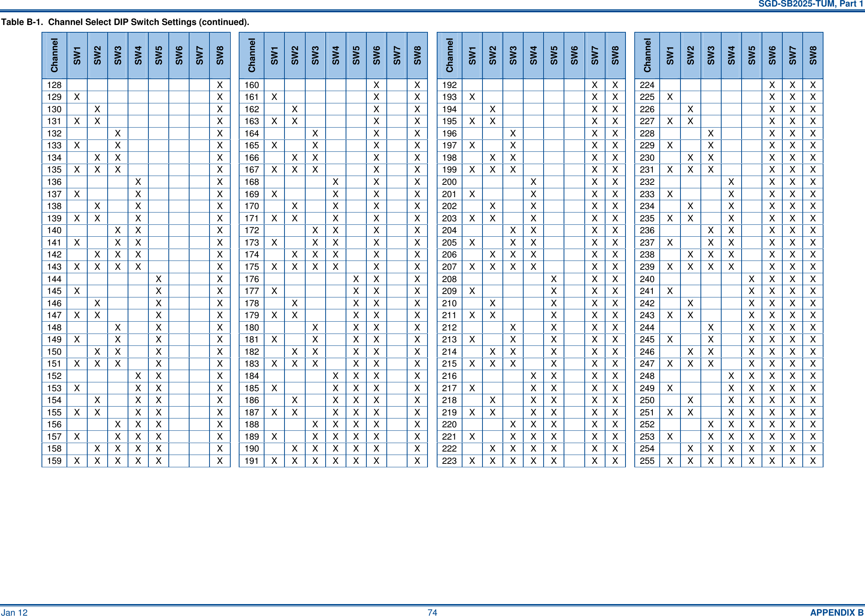Click the SW2 'X' in the channel 130 row
Image resolution: width=865 pixels, height=616 pixels.
click(x=97, y=109)
